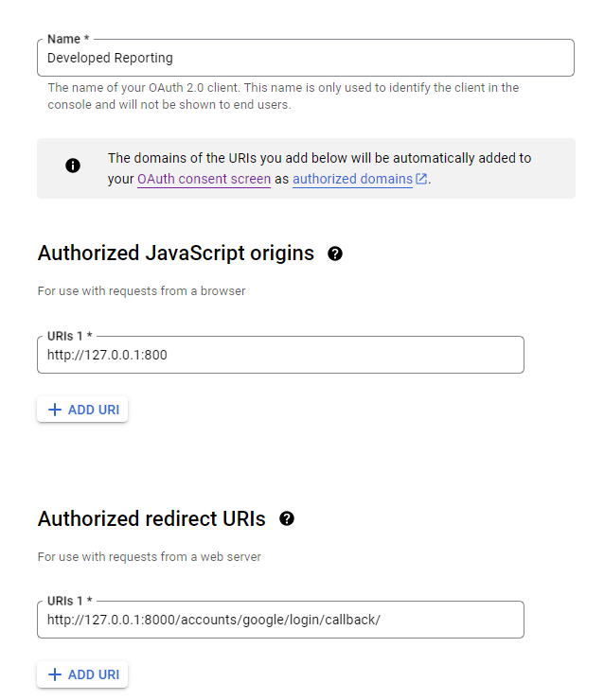Click the Name field containing Developed Reporting
The width and height of the screenshot is (604, 700).
(x=305, y=58)
